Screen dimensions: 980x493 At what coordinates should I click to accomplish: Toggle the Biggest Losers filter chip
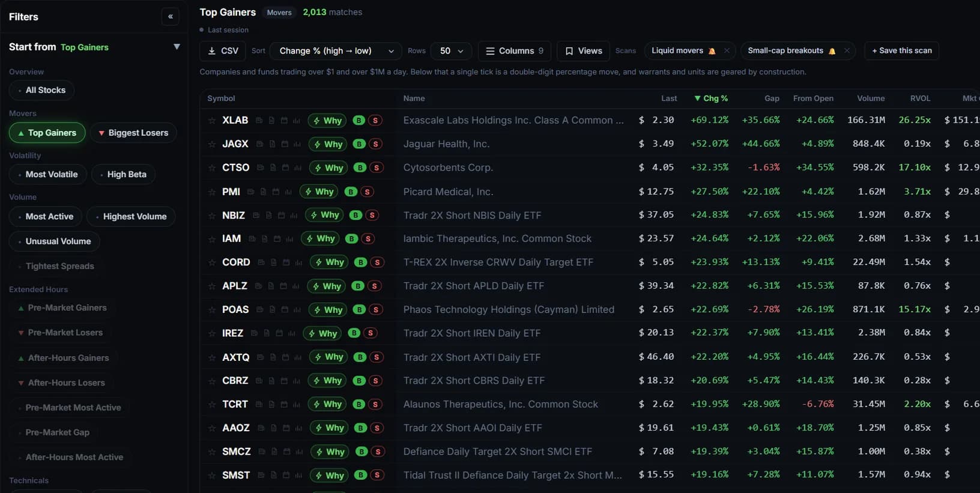[x=133, y=133]
